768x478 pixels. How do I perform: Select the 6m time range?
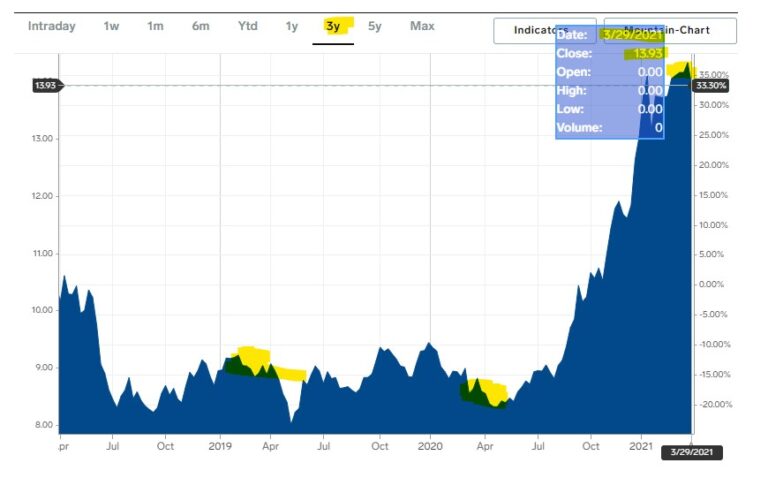201,26
